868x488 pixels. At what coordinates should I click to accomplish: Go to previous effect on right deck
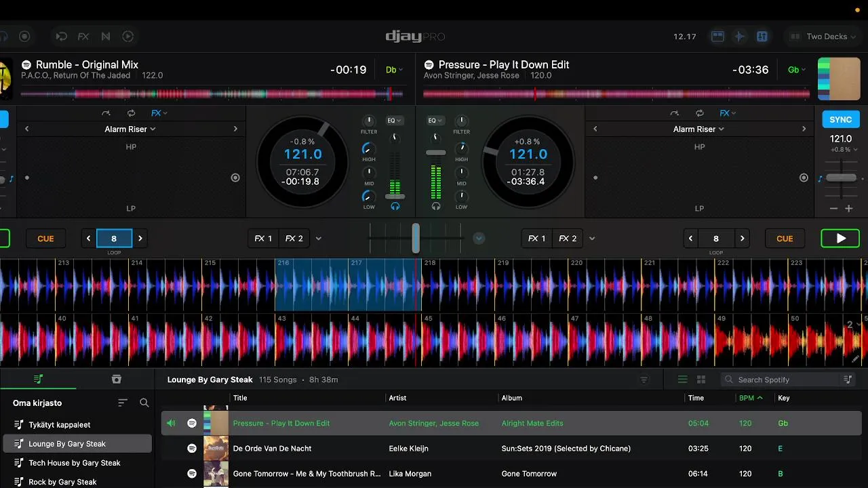coord(595,129)
